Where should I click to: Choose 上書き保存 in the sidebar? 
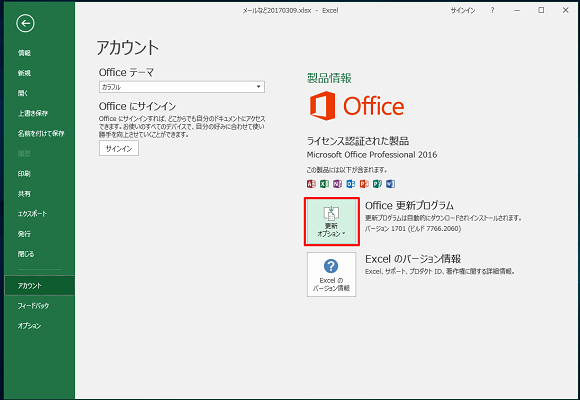(33, 113)
